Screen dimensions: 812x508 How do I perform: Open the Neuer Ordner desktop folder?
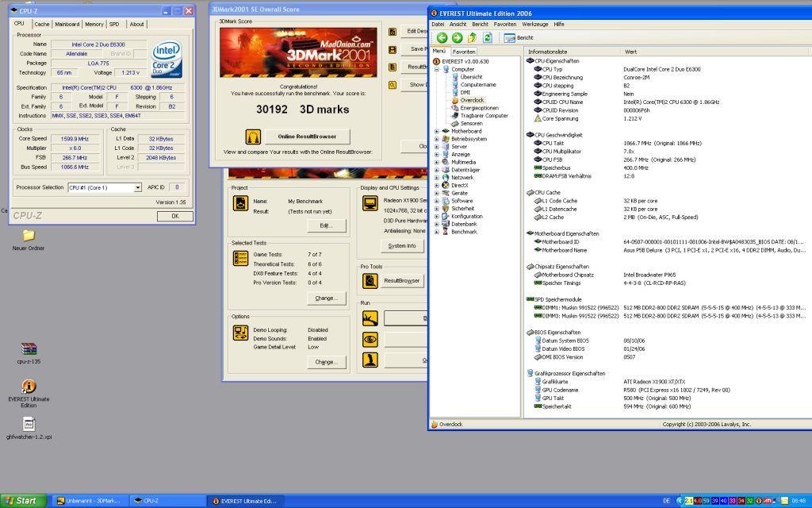click(29, 240)
